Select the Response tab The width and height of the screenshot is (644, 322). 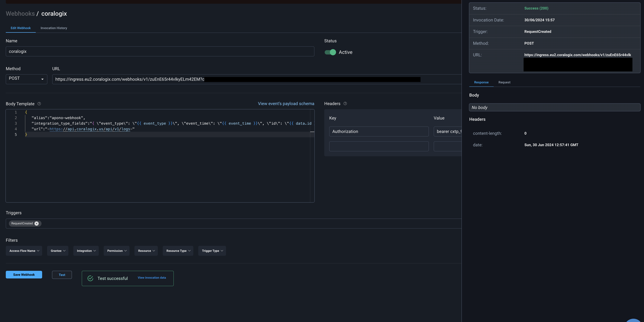[481, 82]
